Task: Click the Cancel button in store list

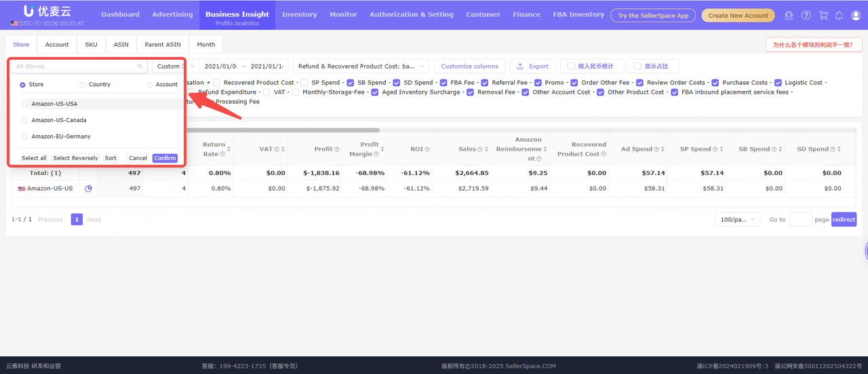Action: tap(138, 158)
